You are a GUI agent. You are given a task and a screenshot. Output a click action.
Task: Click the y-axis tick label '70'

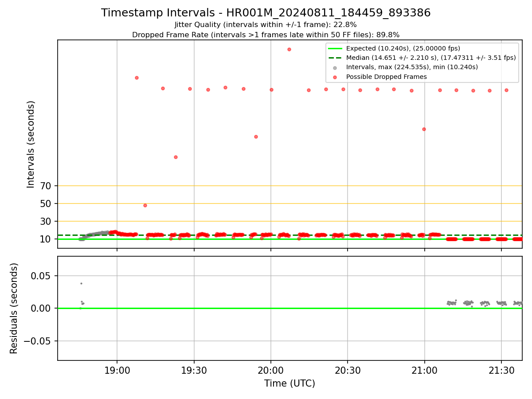[46, 186]
